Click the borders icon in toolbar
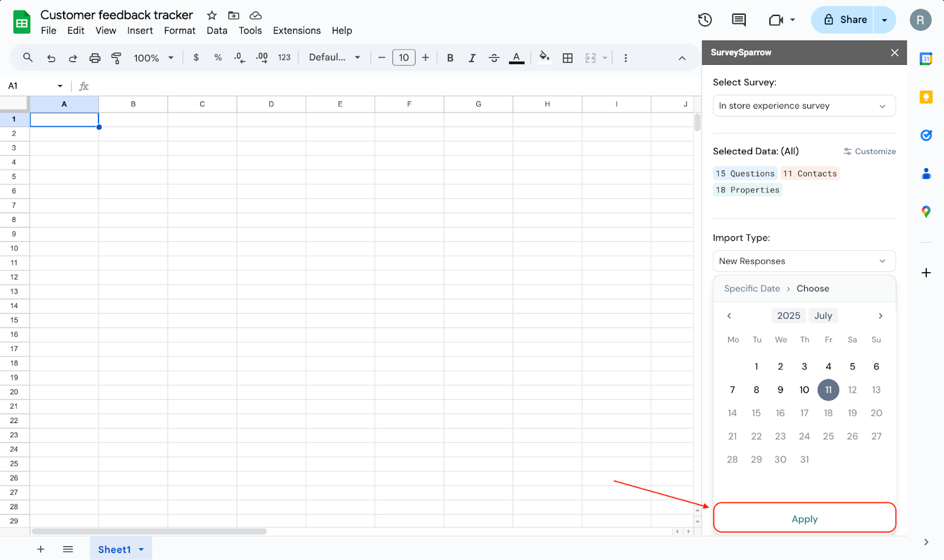 [x=568, y=58]
